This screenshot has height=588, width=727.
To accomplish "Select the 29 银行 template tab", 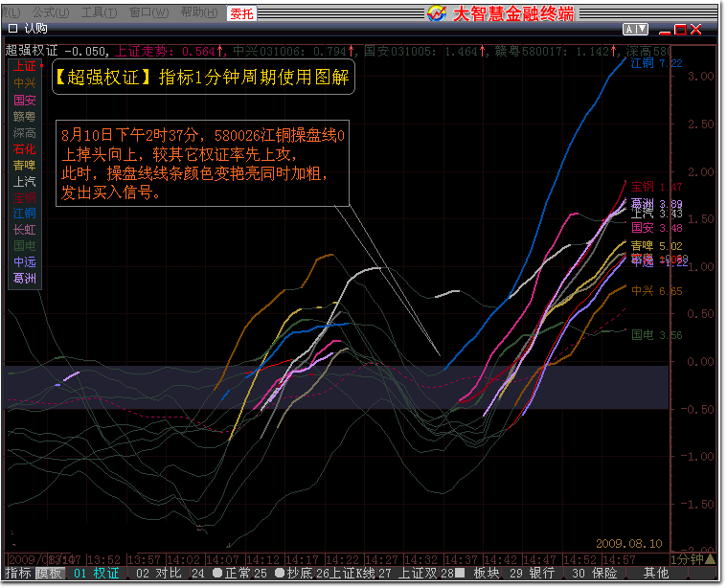I will pyautogui.click(x=533, y=574).
